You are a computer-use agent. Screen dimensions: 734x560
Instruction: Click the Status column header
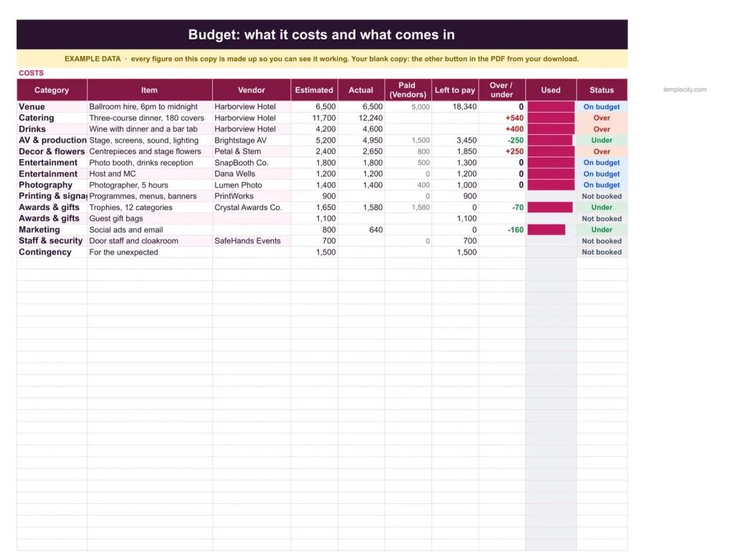(x=602, y=90)
